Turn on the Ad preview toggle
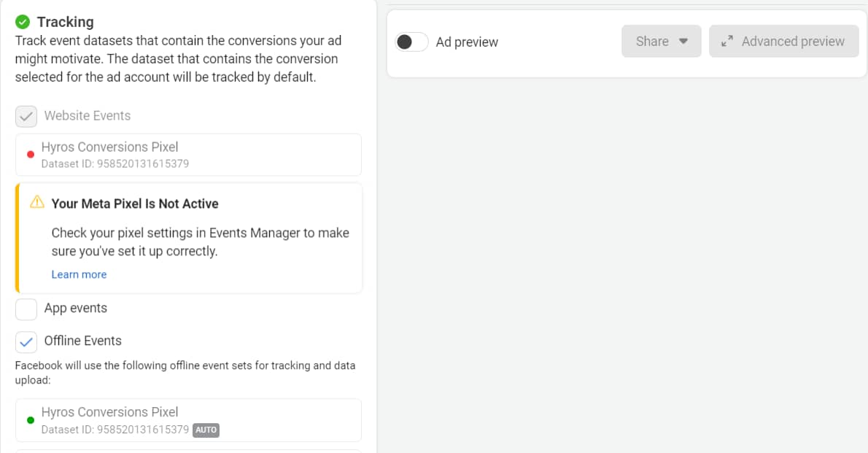The image size is (868, 453). 411,42
